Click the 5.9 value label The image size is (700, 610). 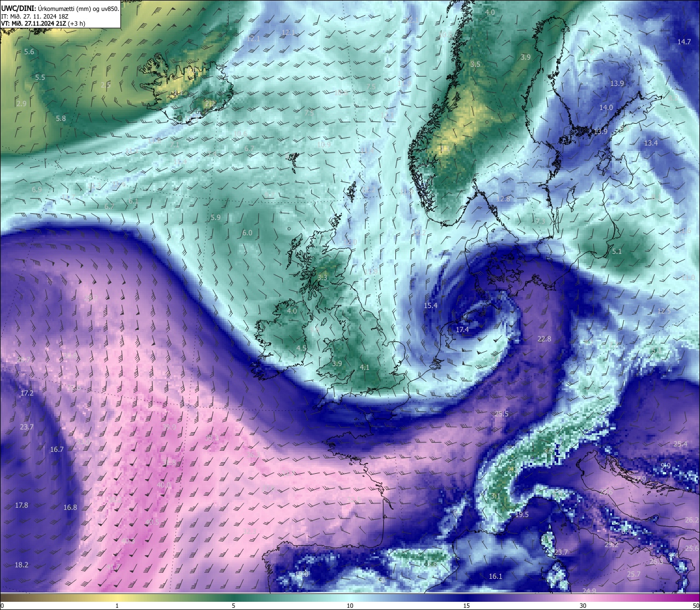tap(215, 218)
